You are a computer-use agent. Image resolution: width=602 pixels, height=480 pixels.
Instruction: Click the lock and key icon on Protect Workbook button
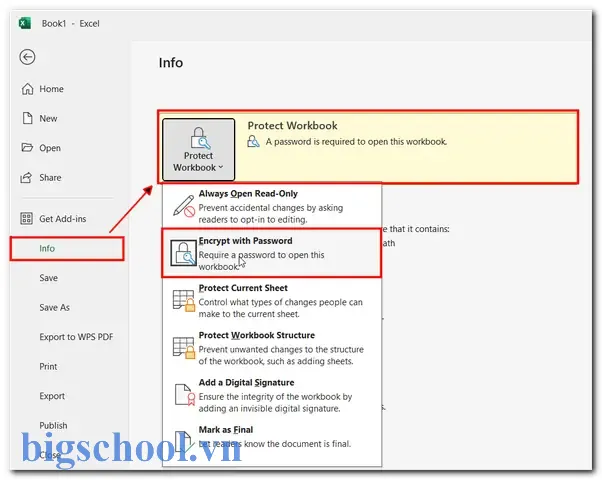[200, 138]
